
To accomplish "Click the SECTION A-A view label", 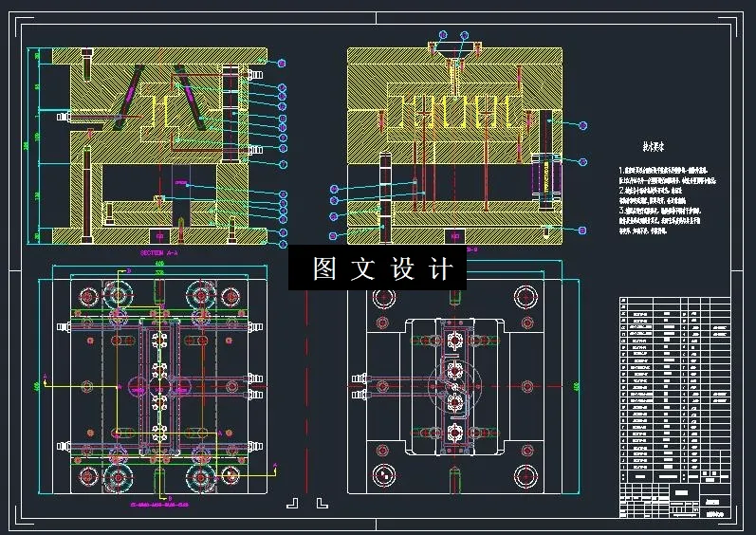I will pos(159,252).
